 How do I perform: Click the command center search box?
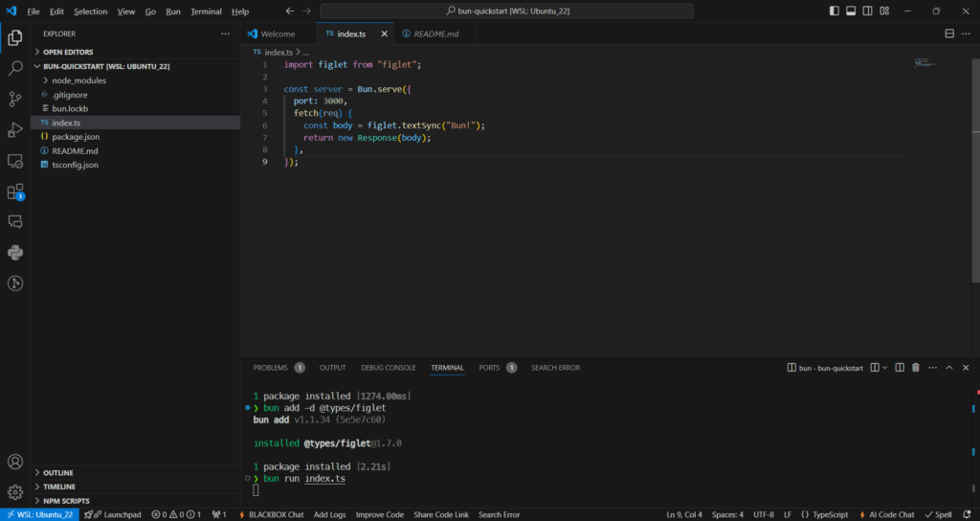(x=506, y=11)
